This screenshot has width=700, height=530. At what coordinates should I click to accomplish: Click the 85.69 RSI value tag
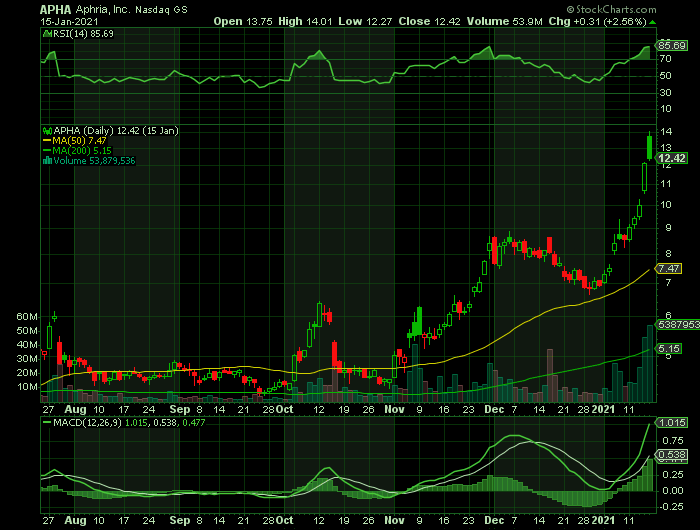[670, 45]
